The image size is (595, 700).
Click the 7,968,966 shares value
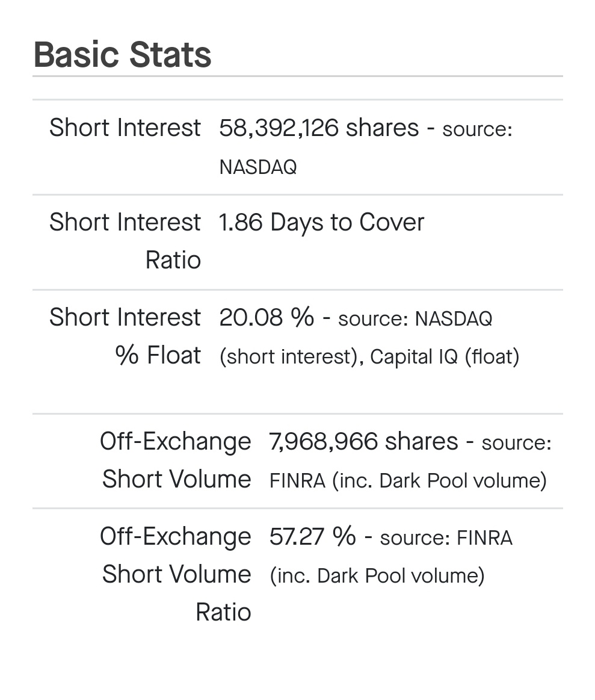(x=363, y=442)
